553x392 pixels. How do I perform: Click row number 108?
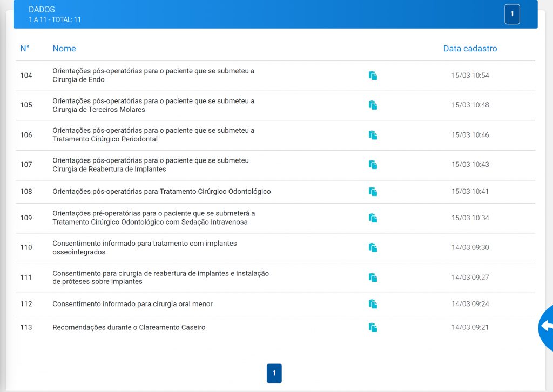26,192
